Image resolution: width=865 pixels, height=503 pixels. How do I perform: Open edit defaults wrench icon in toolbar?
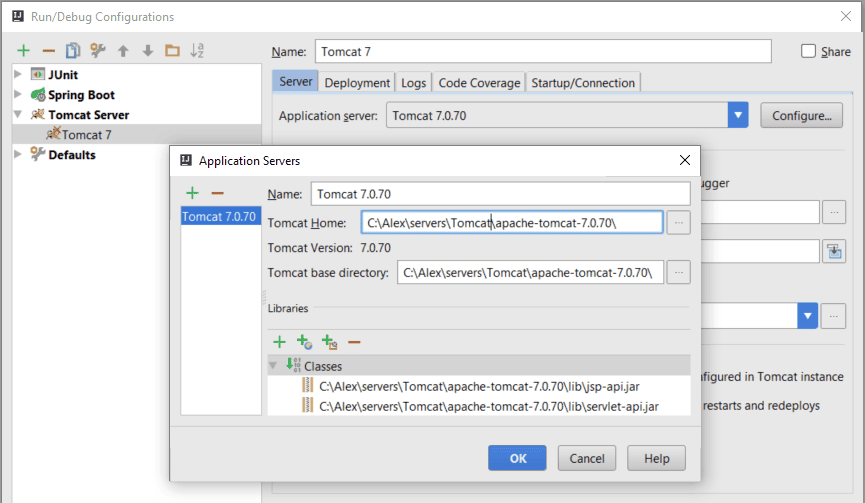98,51
